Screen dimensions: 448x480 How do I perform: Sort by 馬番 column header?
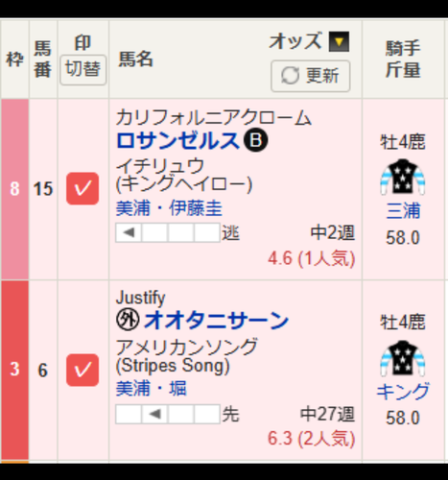coord(43,60)
